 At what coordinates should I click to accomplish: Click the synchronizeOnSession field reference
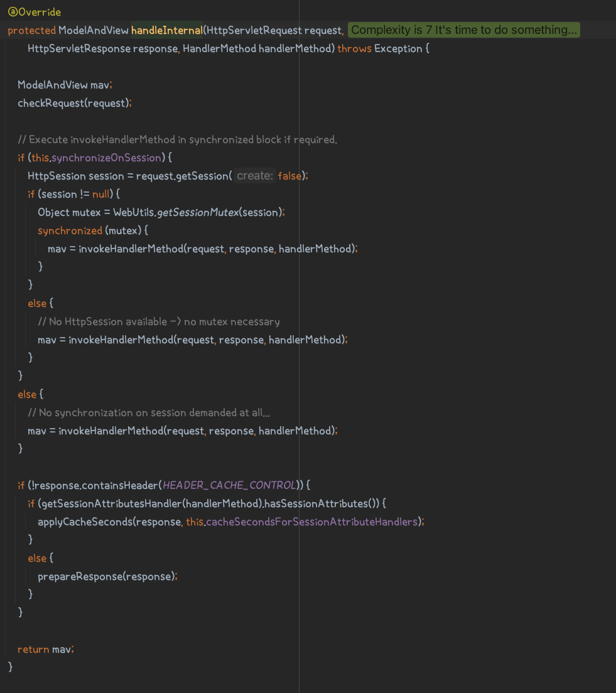click(x=106, y=158)
